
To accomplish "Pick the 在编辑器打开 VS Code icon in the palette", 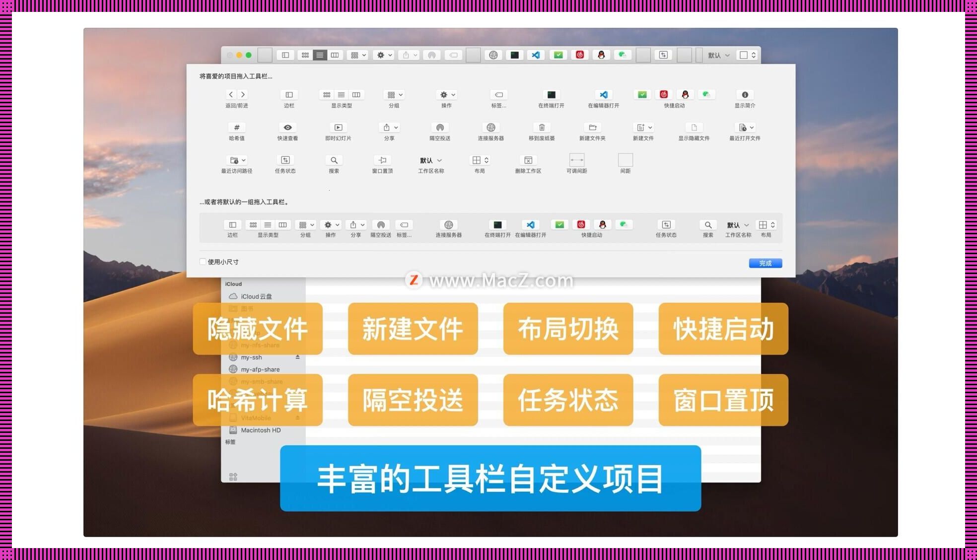I will click(603, 94).
